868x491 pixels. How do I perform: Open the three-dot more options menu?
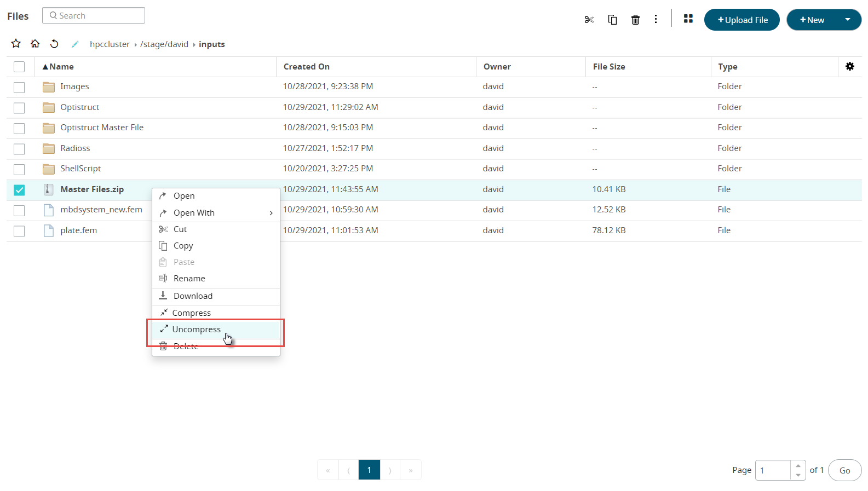click(x=656, y=20)
